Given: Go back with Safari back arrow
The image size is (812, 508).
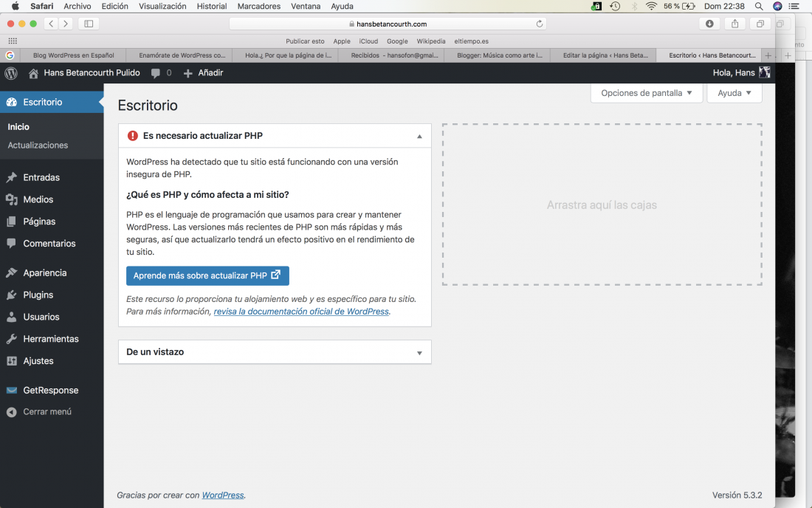Looking at the screenshot, I should pyautogui.click(x=51, y=24).
